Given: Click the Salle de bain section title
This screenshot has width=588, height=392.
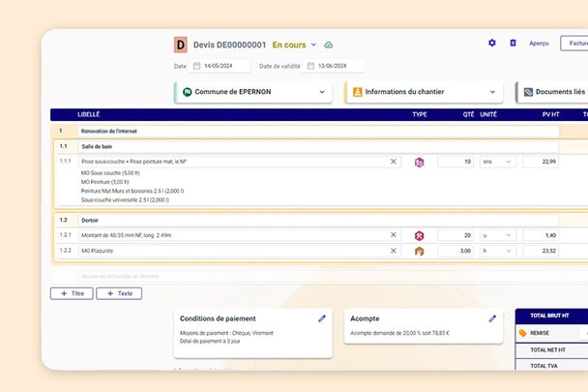Looking at the screenshot, I should tap(318, 146).
